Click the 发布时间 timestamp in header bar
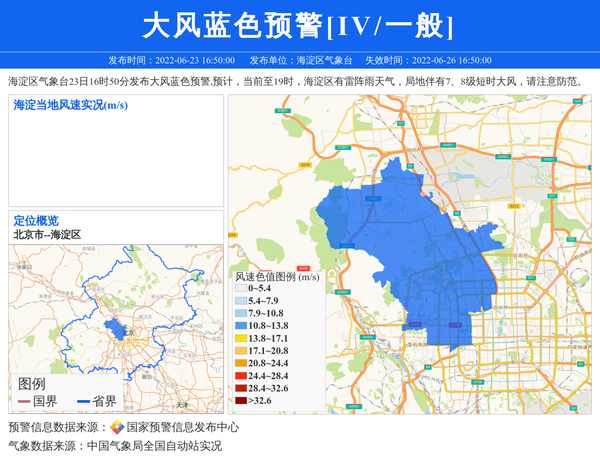 pyautogui.click(x=171, y=60)
